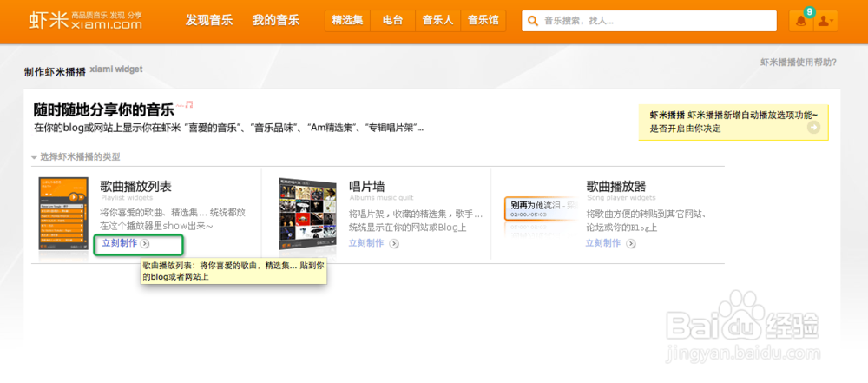Go to the 音乐人 tab
Viewport: 868px width, 383px height.
coord(437,21)
